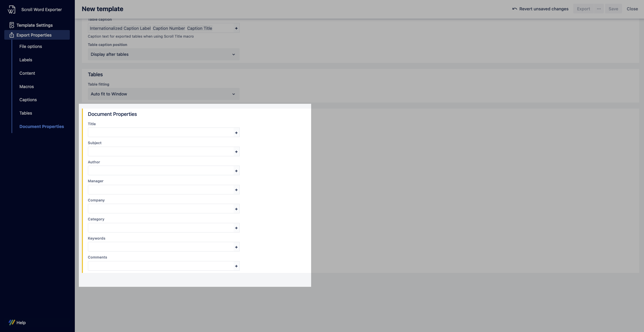644x332 pixels.
Task: Switch to the Captions section
Action: [x=28, y=99]
